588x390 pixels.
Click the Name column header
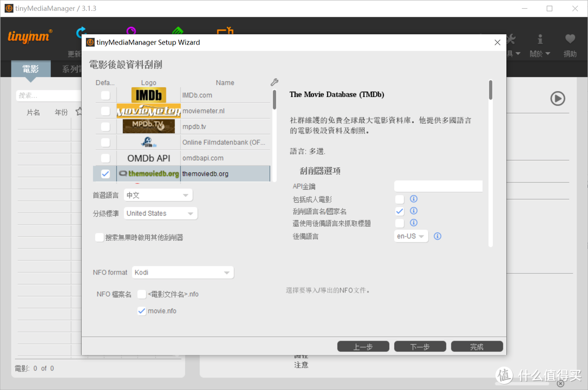[225, 82]
